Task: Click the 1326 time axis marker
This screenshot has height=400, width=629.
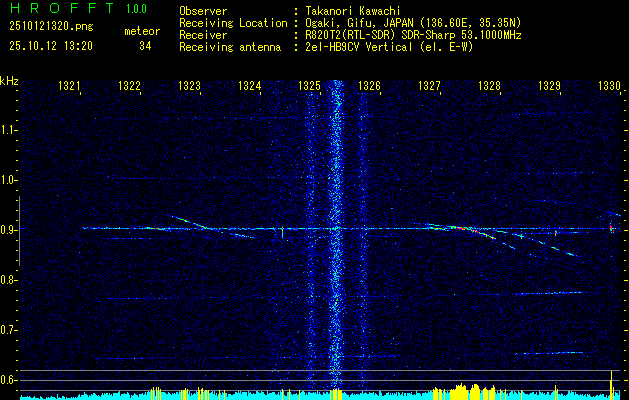Action: click(x=369, y=85)
